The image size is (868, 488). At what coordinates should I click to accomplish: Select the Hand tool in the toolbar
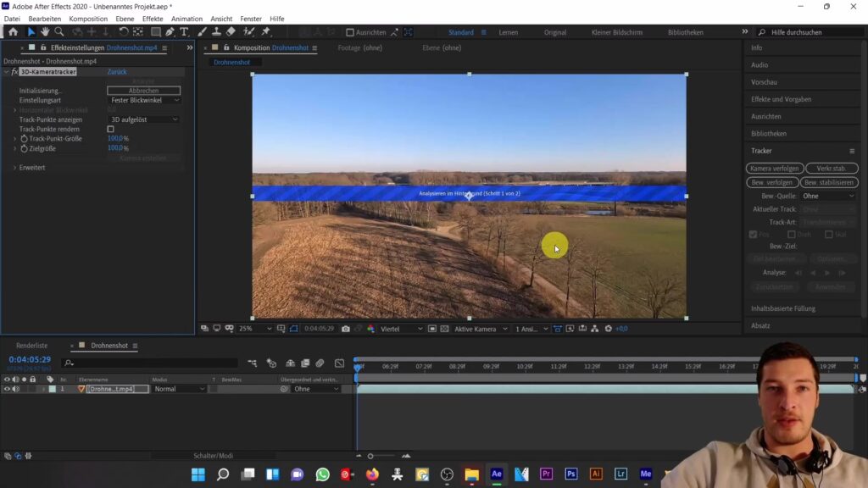(x=45, y=32)
